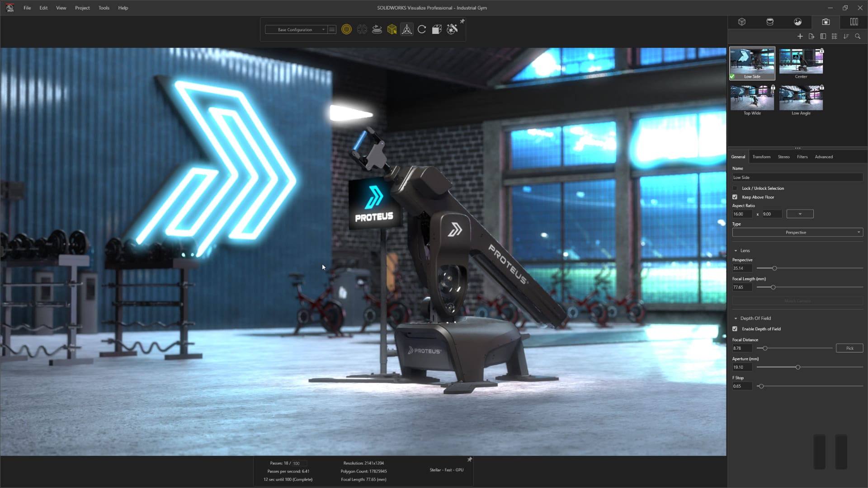Select the Low Side camera thumbnail

point(752,63)
